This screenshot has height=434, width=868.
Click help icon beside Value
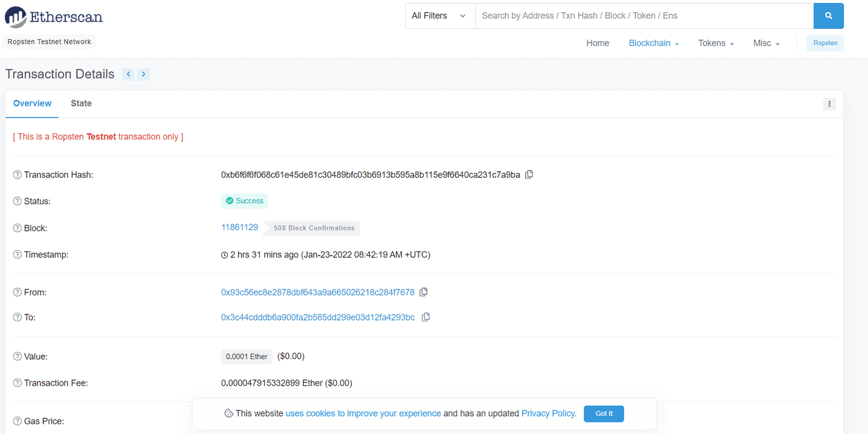(x=17, y=357)
